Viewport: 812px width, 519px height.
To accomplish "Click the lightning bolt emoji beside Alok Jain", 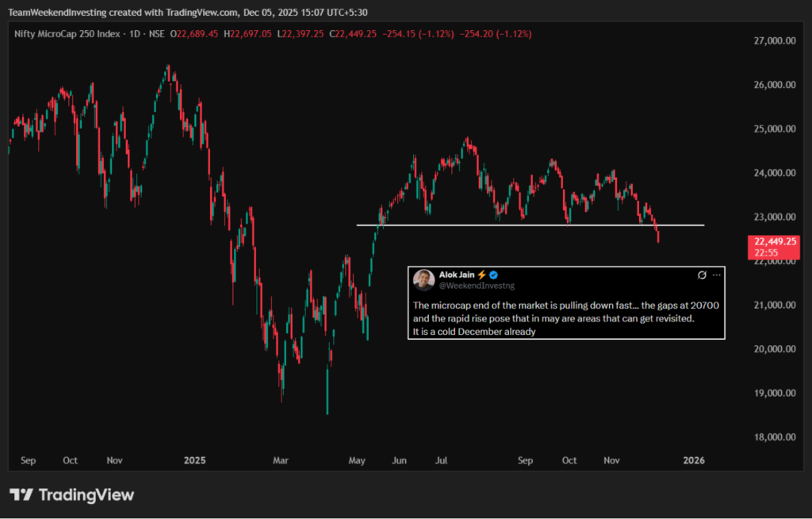I will (x=481, y=275).
